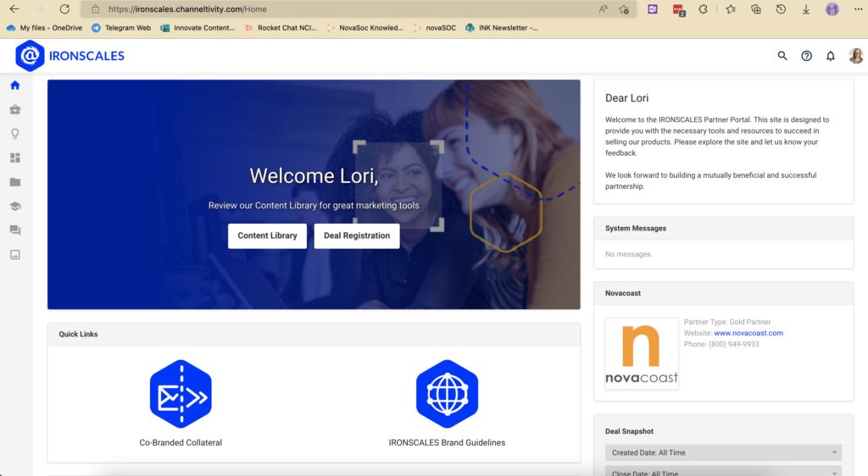Open the browser extensions puzzle icon

coord(703,8)
